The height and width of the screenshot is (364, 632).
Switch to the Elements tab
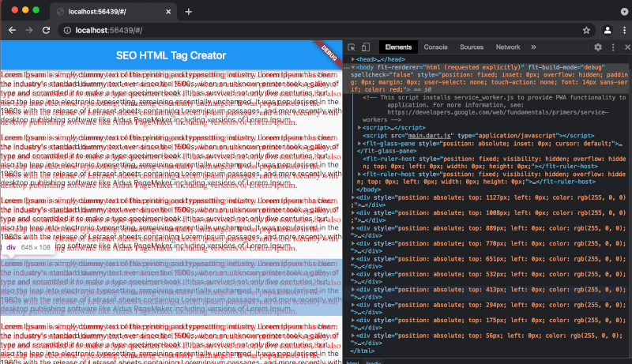[398, 47]
